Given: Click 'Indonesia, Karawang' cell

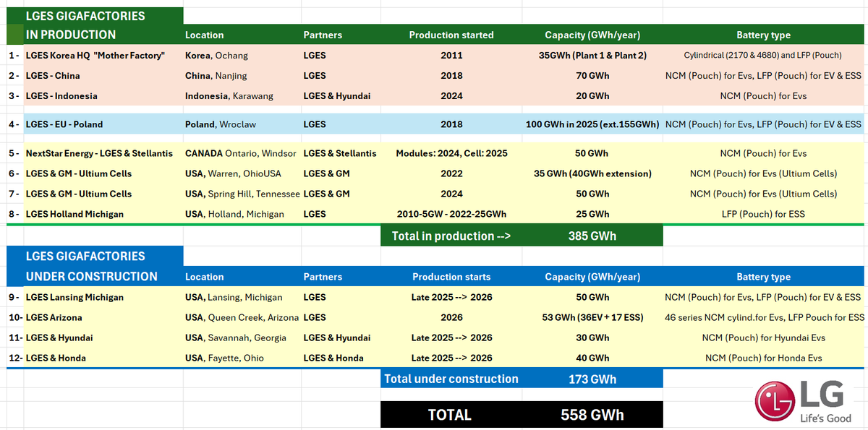Looking at the screenshot, I should pos(242,95).
